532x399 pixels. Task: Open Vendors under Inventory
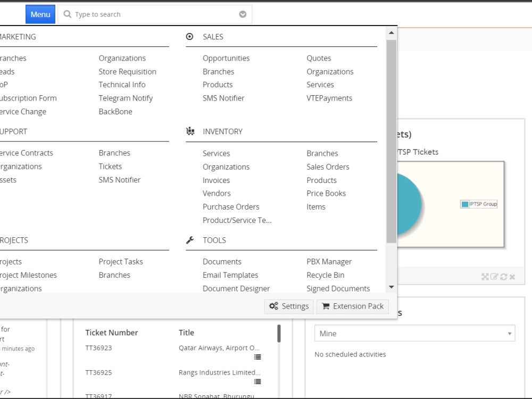coord(217,193)
